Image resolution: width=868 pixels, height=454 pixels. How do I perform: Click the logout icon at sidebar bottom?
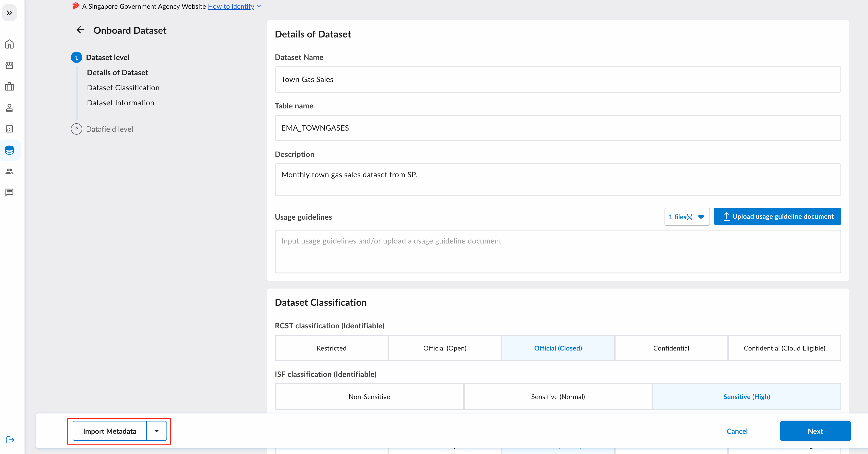tap(10, 440)
